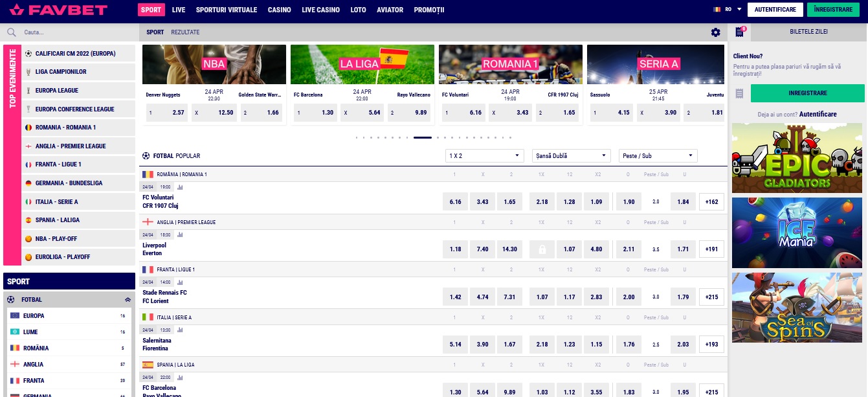The image size is (868, 397).
Task: Click the Romanian flag language icon
Action: [717, 10]
